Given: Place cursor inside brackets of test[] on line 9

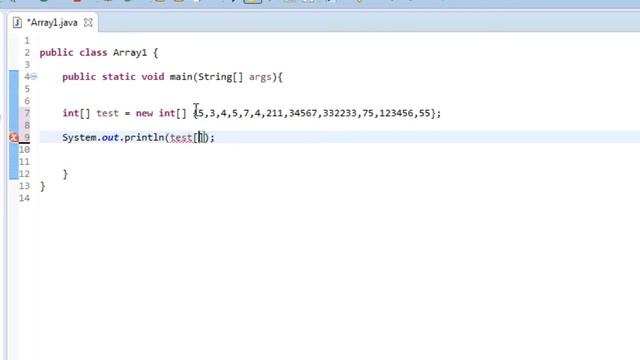Looking at the screenshot, I should 200,138.
